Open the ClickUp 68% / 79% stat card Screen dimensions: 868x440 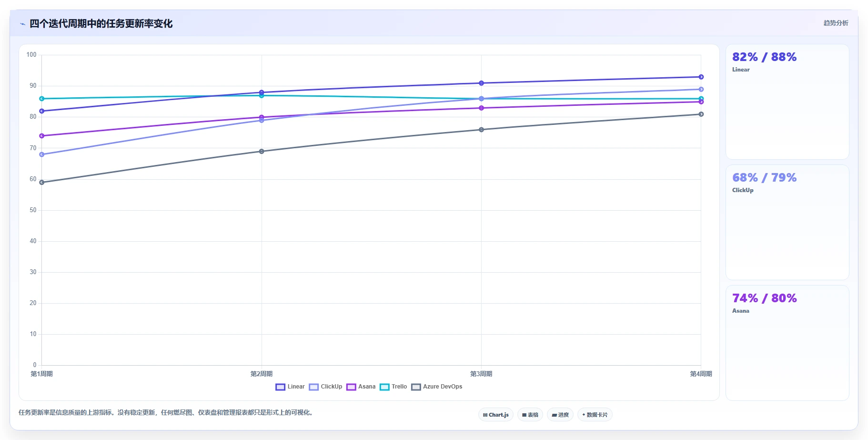787,223
